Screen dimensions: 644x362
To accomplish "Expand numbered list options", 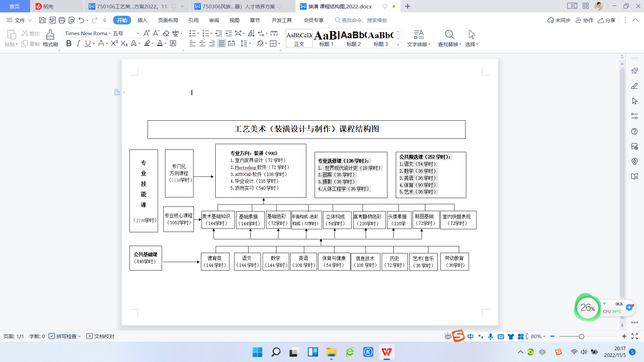I will pos(211,34).
